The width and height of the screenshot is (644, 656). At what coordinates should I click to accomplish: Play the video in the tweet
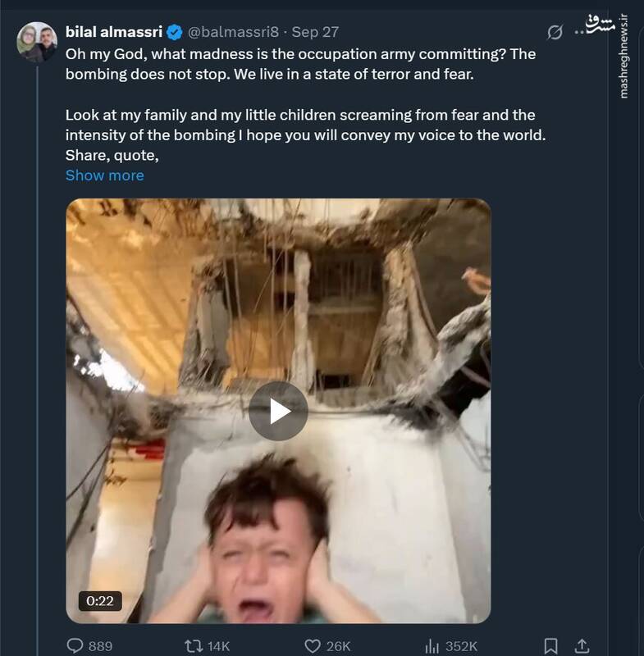(x=278, y=411)
